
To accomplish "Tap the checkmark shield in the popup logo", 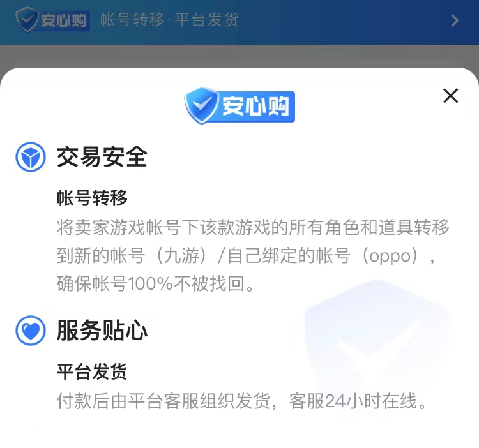I will click(202, 106).
